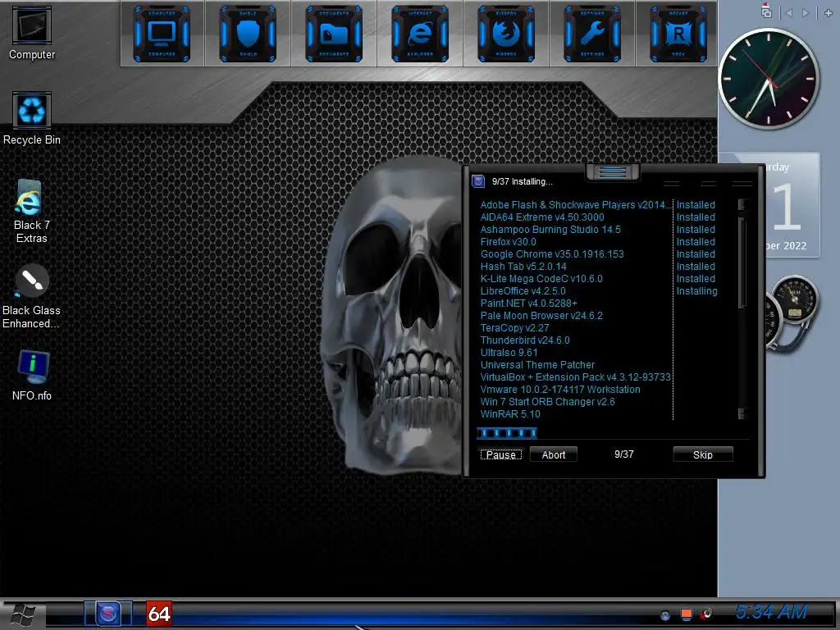This screenshot has width=840, height=630.
Task: Click the install list scroll-up arrow
Action: 742,204
